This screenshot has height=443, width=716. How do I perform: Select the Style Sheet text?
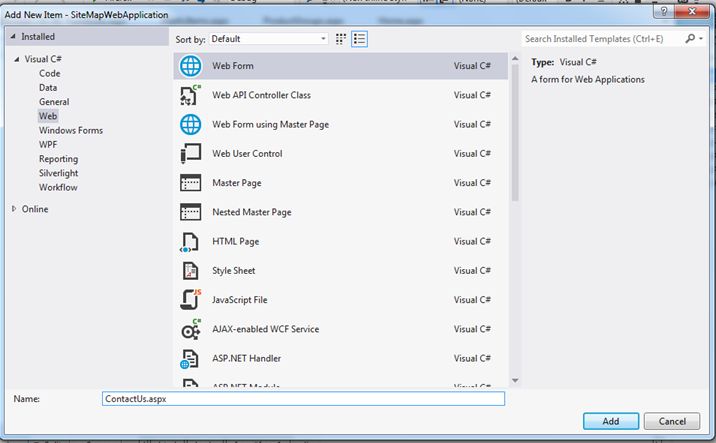pos(233,270)
